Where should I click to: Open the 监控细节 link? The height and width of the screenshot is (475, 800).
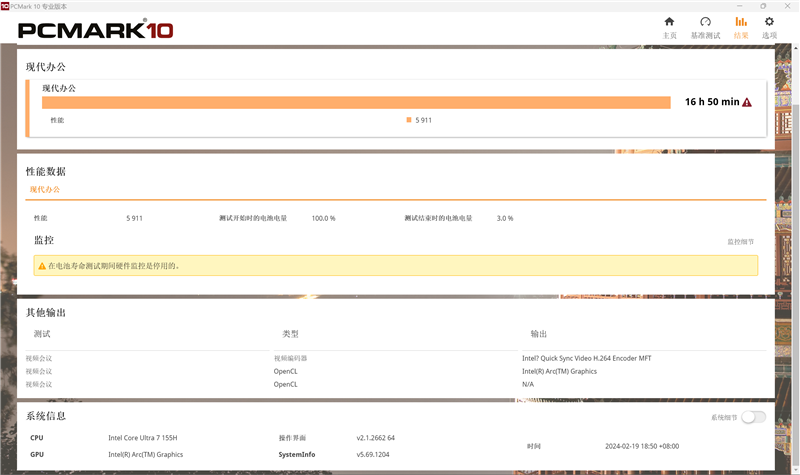click(740, 242)
